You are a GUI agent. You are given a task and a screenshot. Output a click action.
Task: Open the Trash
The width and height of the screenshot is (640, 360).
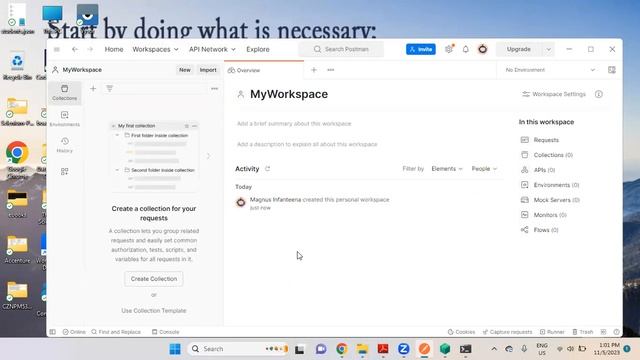tap(582, 332)
